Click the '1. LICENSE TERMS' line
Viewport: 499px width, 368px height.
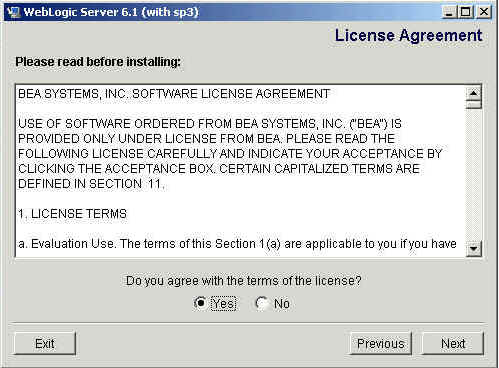pos(72,214)
